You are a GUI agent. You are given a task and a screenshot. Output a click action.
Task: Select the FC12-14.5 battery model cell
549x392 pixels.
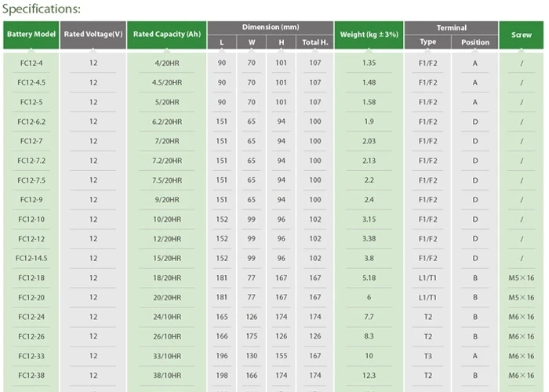pyautogui.click(x=30, y=258)
